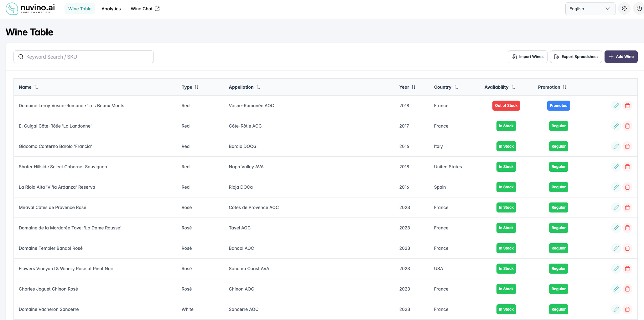
Task: Open Wine Chat in new window
Action: [x=145, y=9]
